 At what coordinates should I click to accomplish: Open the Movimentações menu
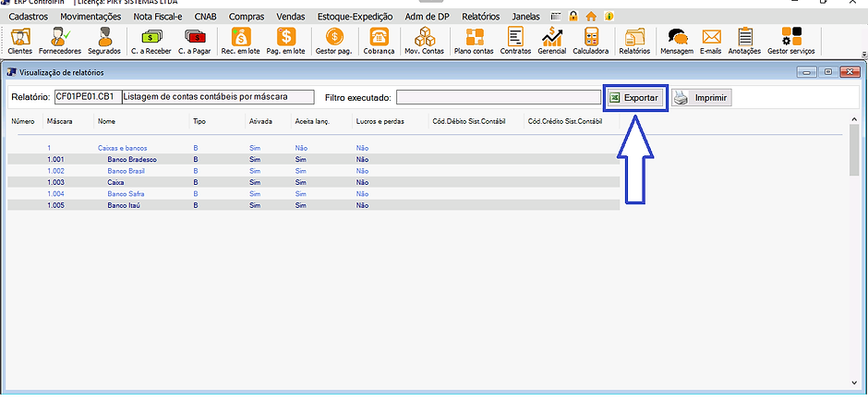click(90, 17)
